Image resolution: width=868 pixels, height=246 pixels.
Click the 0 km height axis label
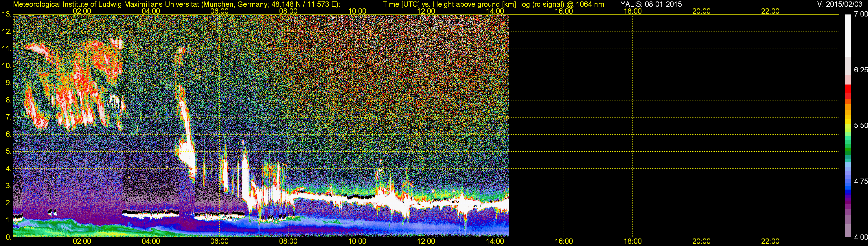8,237
